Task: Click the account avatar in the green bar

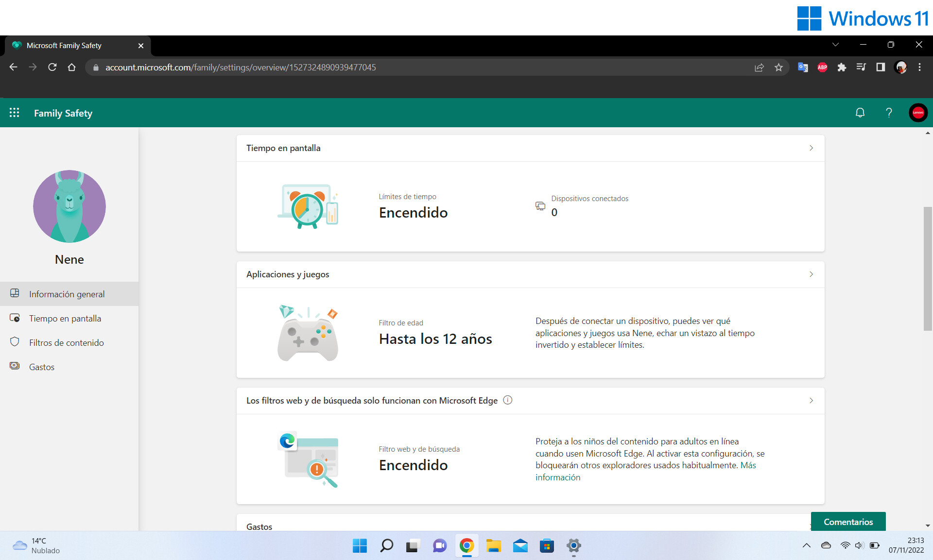Action: pyautogui.click(x=918, y=112)
